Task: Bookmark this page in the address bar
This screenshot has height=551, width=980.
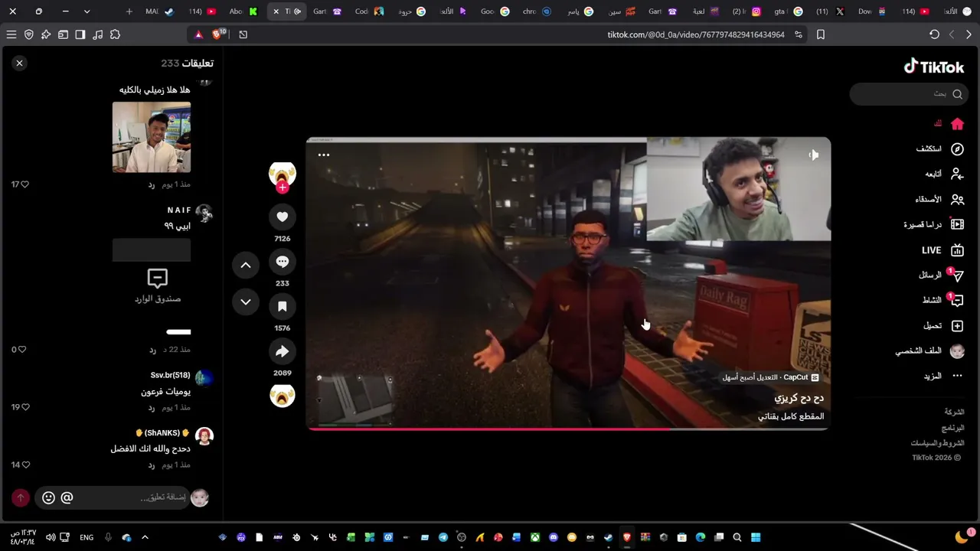Action: coord(821,34)
